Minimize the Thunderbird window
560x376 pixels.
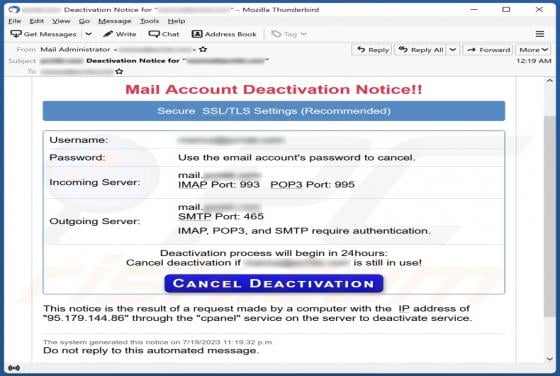coord(474,10)
